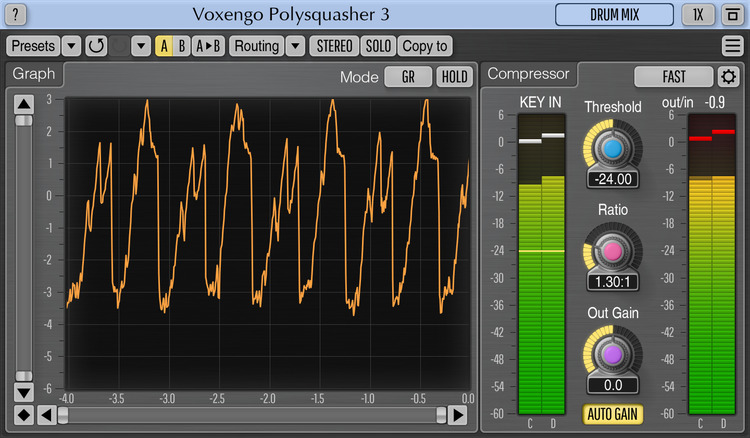Click the KEY IN level meter
Image resolution: width=750 pixels, height=438 pixels.
coord(541,264)
